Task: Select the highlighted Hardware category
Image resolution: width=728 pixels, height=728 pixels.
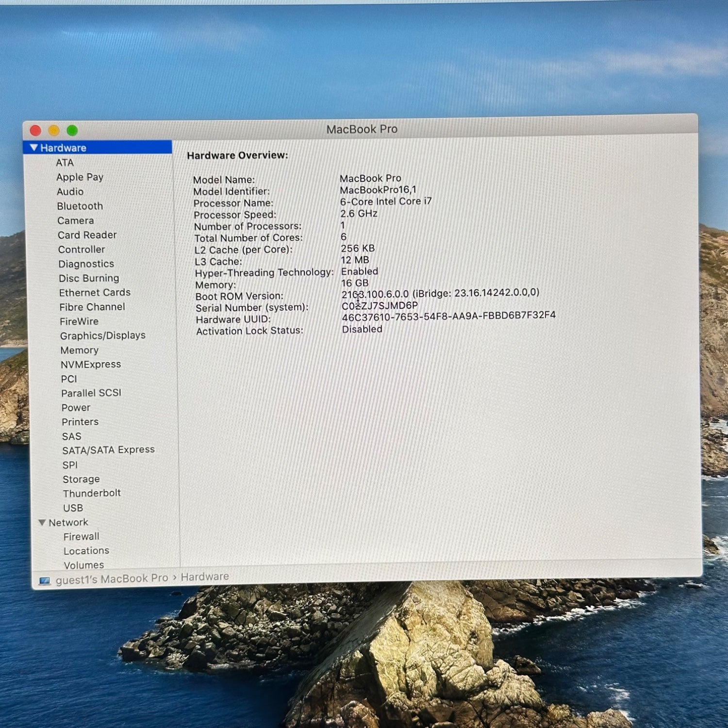Action: point(98,148)
